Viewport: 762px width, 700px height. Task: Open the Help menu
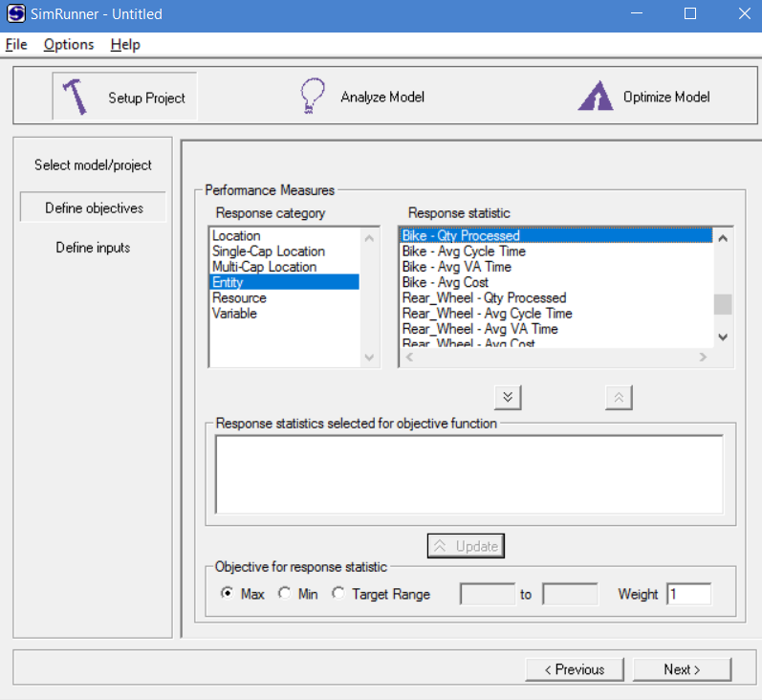(125, 45)
